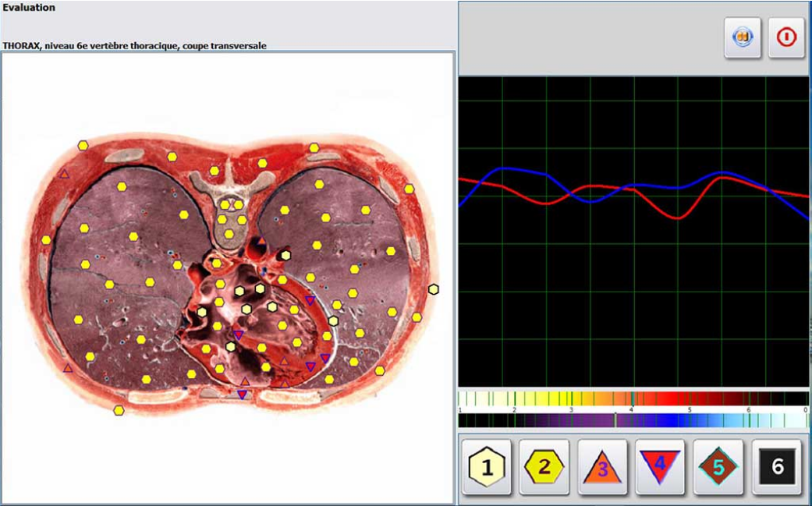
Task: Pick the black square level 6 button
Action: (776, 467)
